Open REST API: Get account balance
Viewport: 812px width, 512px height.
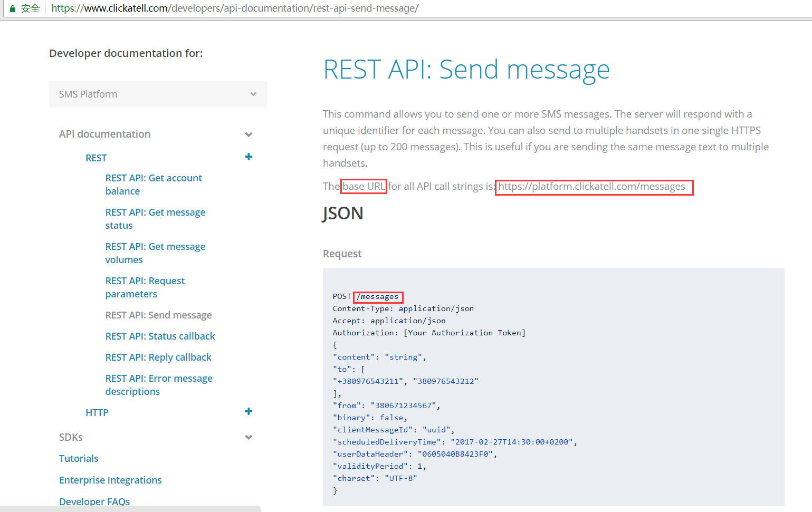tap(154, 185)
